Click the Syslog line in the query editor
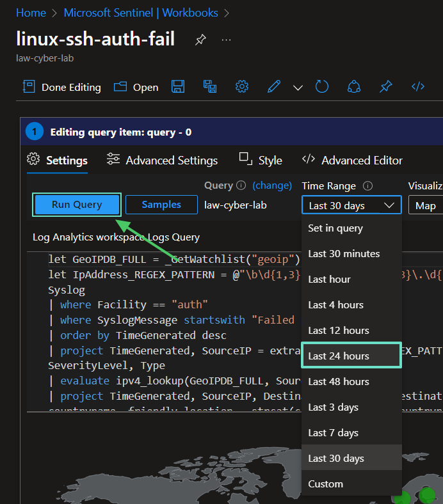Image resolution: width=443 pixels, height=504 pixels. click(67, 290)
